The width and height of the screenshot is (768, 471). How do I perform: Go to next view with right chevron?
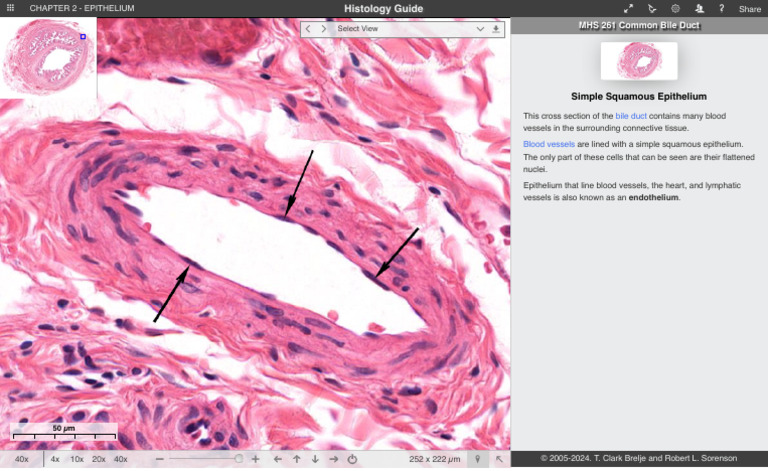[324, 29]
